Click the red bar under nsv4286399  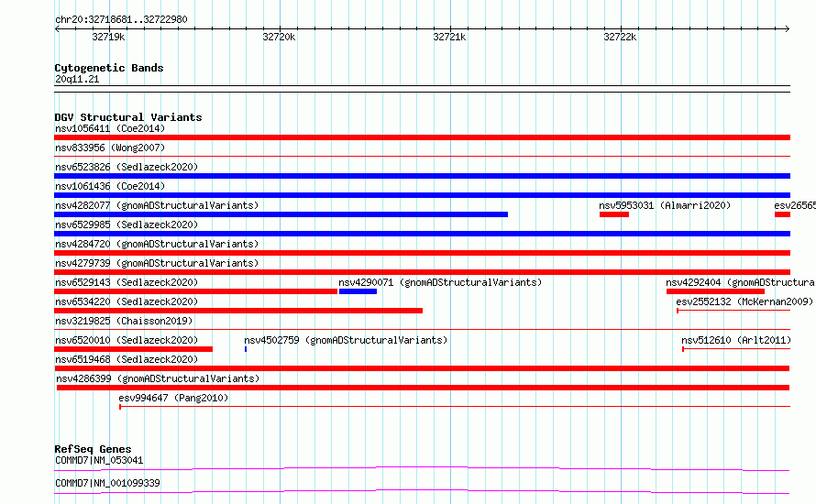423,388
